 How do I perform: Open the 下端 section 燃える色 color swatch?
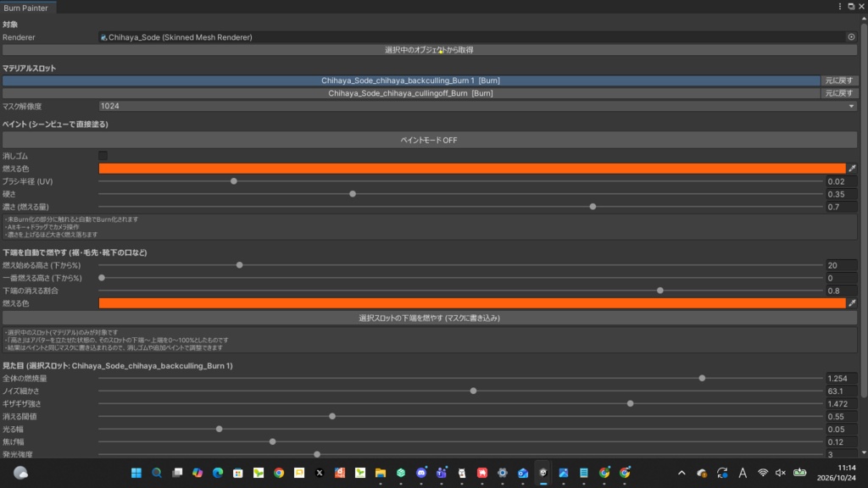click(472, 303)
